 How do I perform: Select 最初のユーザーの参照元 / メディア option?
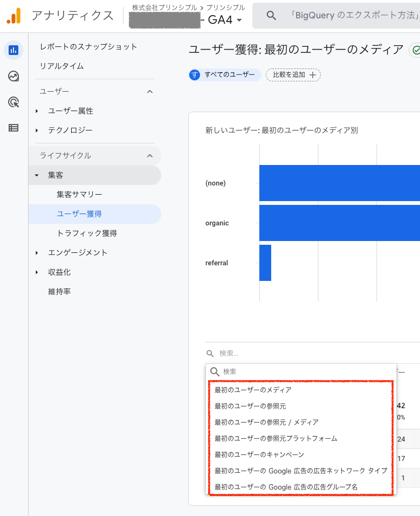[266, 422]
